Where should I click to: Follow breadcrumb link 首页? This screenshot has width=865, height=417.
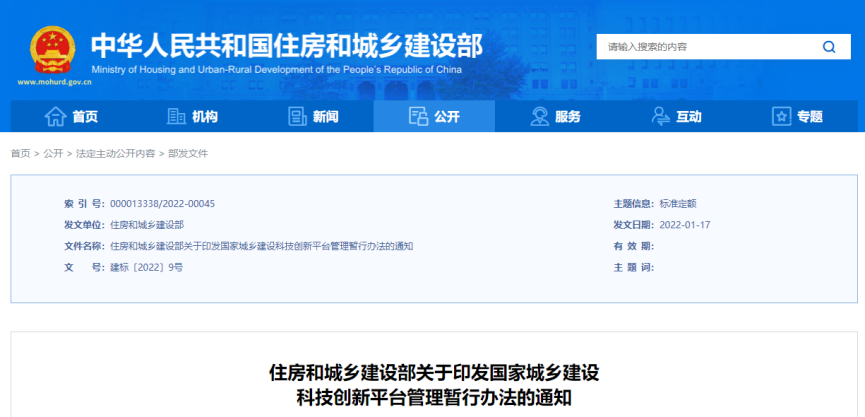click(20, 154)
